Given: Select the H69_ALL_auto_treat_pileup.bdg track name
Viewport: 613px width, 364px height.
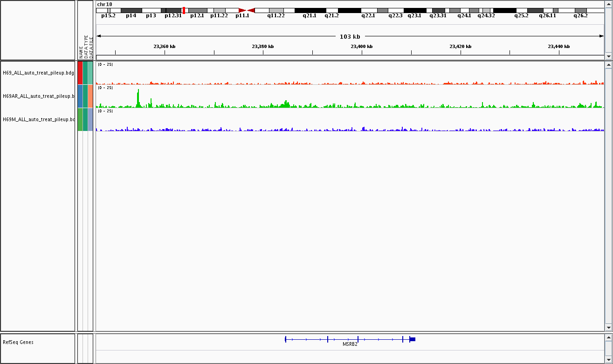Looking at the screenshot, I should point(38,73).
